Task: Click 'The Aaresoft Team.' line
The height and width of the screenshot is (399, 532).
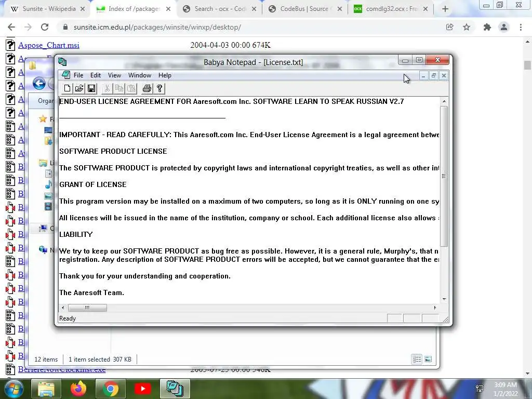Action: tap(91, 293)
